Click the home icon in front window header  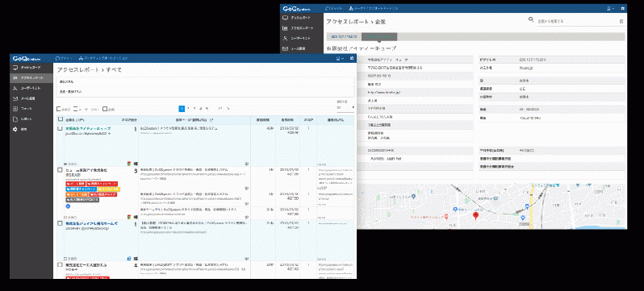tap(352, 59)
